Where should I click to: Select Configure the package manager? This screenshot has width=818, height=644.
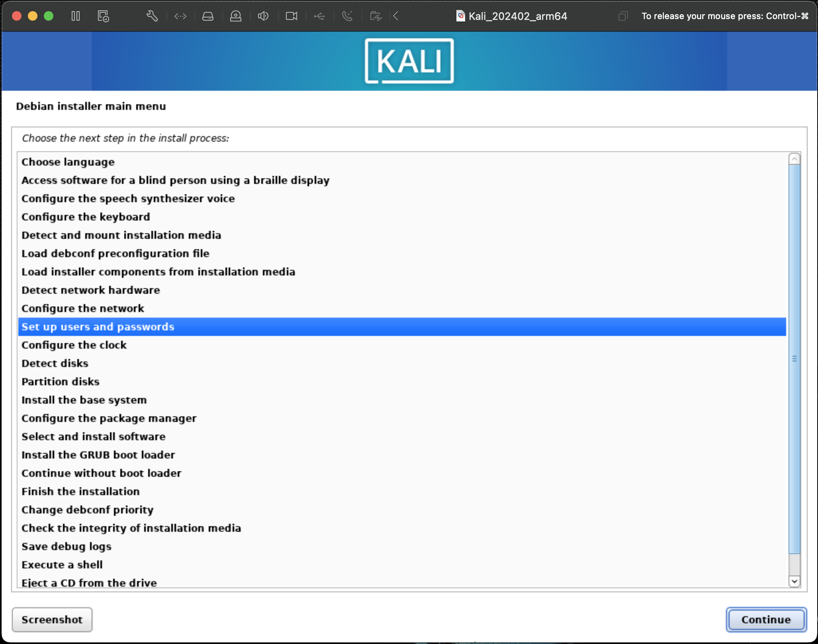pos(109,418)
